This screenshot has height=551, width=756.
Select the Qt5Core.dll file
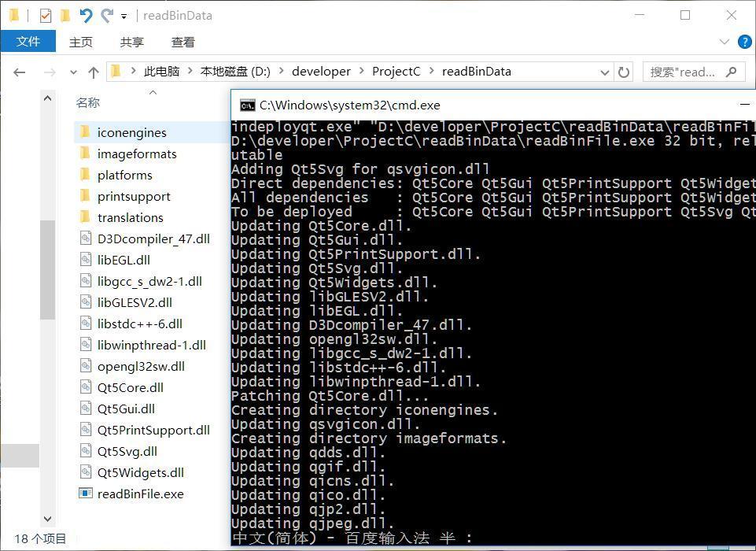coord(130,387)
